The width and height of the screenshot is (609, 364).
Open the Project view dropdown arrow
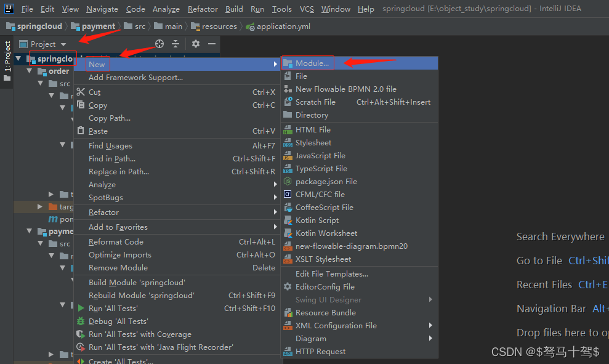[63, 44]
